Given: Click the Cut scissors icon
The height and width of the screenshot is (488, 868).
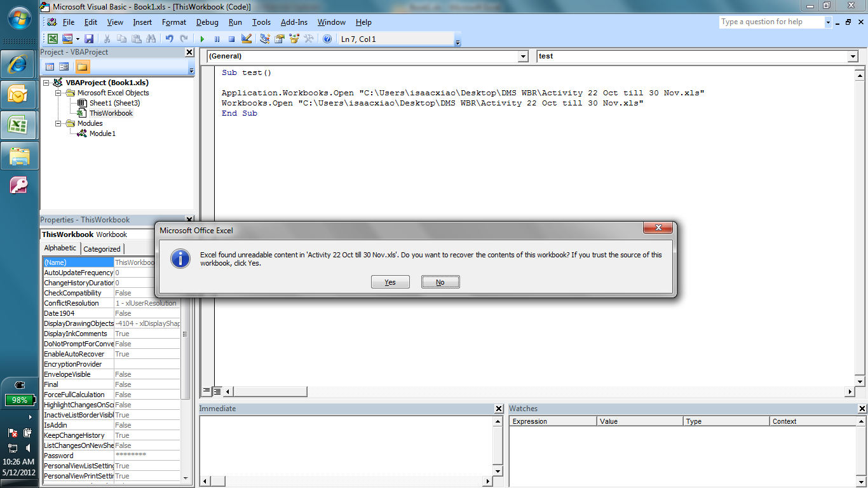Looking at the screenshot, I should tap(107, 39).
